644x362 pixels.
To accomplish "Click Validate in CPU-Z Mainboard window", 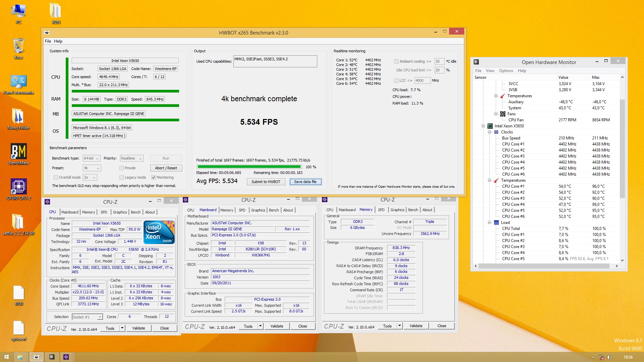I will click(277, 326).
